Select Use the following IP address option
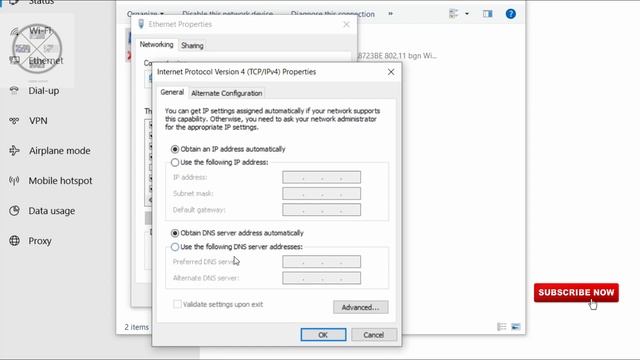 click(220, 162)
